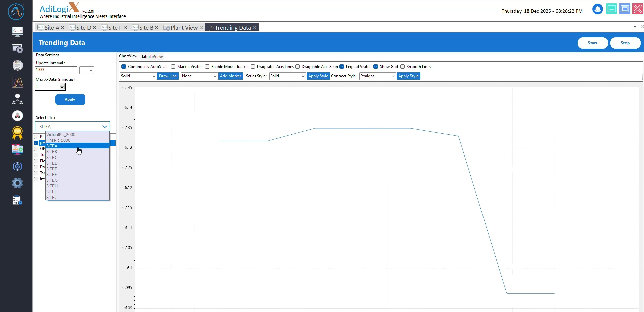The height and width of the screenshot is (312, 644).
Task: Open the dashboard monitor icon in sidebar
Action: pyautogui.click(x=17, y=31)
